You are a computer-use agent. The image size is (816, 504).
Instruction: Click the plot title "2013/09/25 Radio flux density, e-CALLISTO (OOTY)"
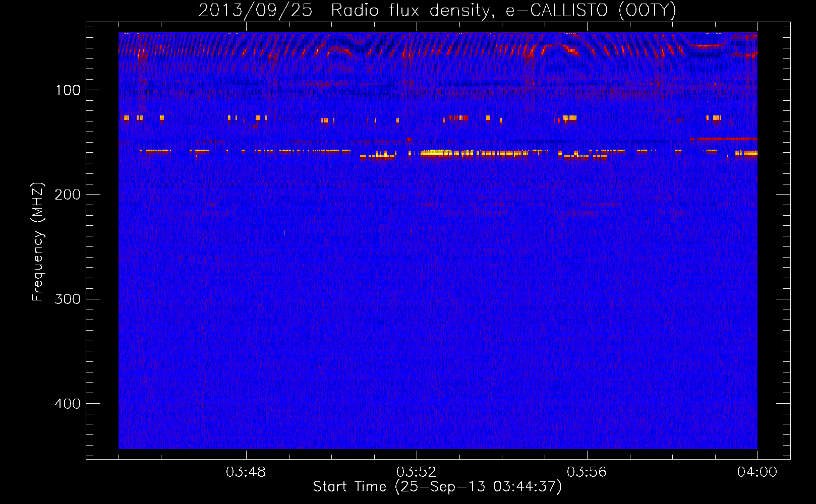click(437, 10)
